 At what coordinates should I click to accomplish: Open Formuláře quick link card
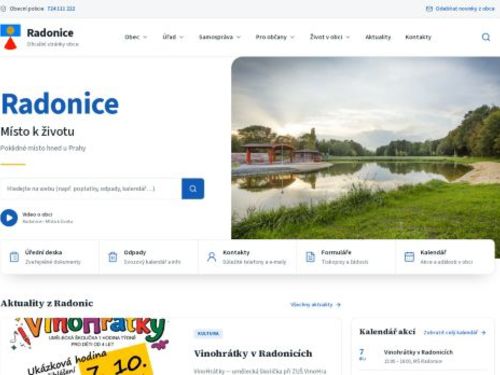coord(346,257)
